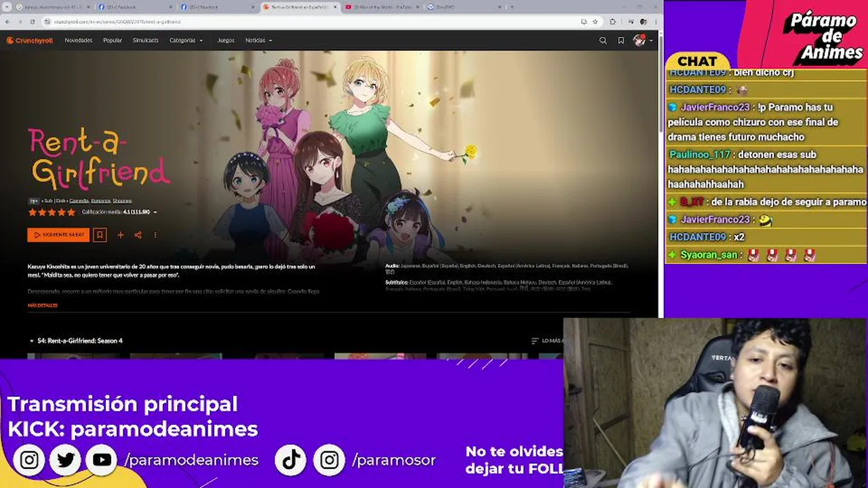Open the Crunchyroll search icon
The image size is (868, 488).
pos(603,41)
